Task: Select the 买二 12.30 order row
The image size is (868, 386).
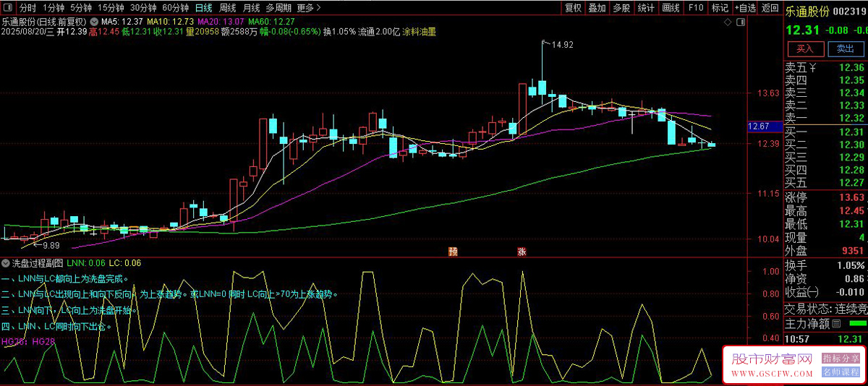Action: click(826, 145)
